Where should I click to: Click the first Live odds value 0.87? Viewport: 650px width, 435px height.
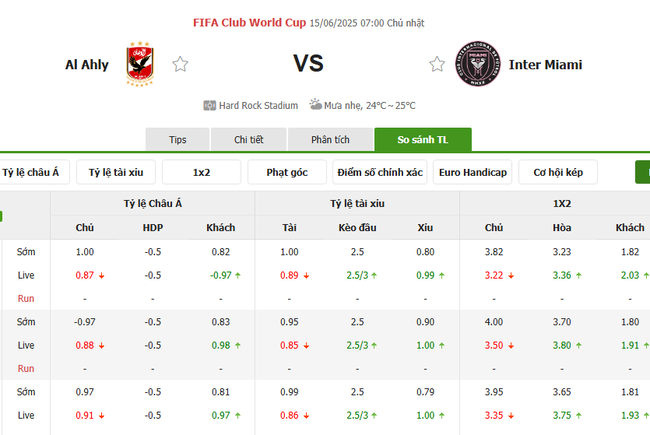[85, 275]
